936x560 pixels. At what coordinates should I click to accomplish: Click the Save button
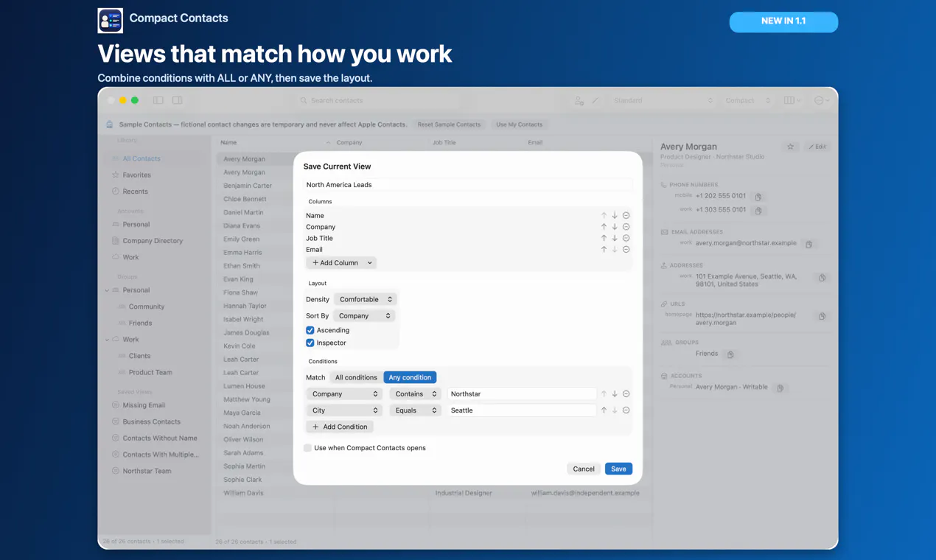pyautogui.click(x=618, y=469)
